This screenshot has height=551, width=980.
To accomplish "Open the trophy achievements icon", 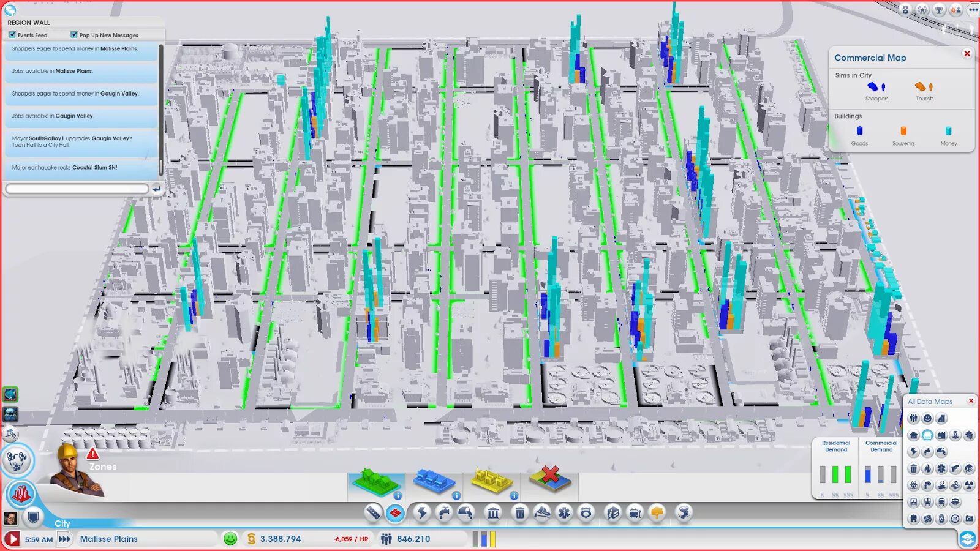I will pos(939,10).
